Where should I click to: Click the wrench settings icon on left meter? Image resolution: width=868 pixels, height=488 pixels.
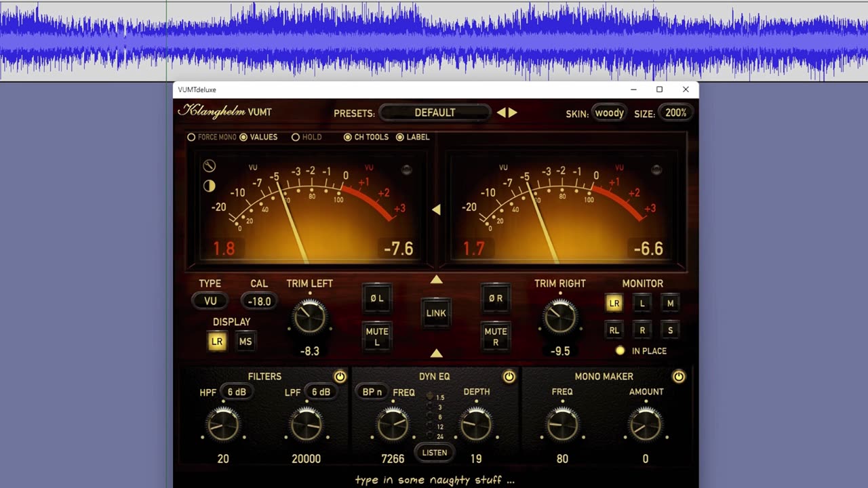(x=210, y=166)
